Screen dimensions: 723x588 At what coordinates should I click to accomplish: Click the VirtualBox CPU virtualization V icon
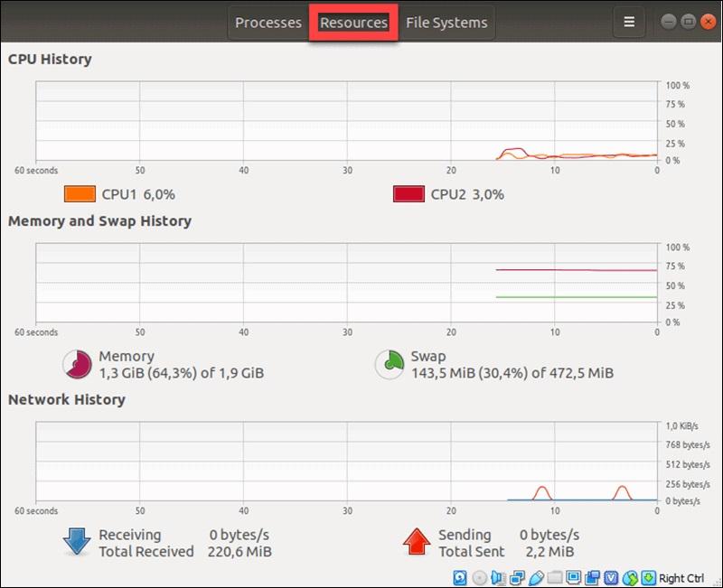pos(611,577)
